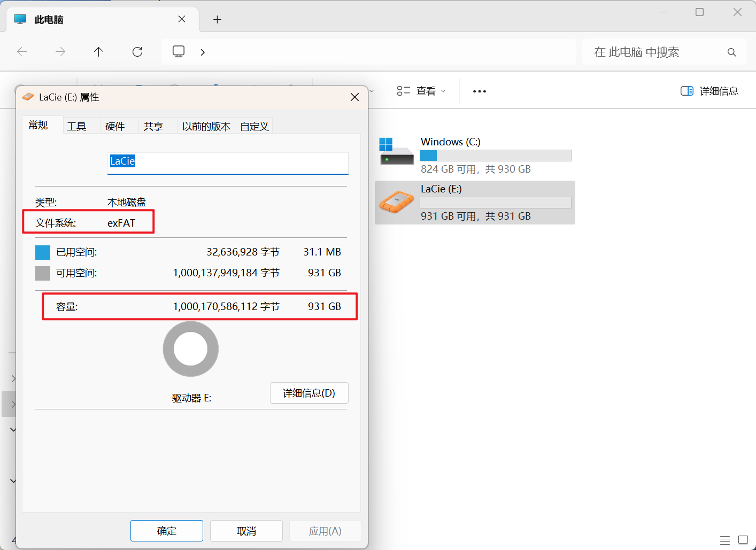Select the 此电脑 tab

point(103,20)
